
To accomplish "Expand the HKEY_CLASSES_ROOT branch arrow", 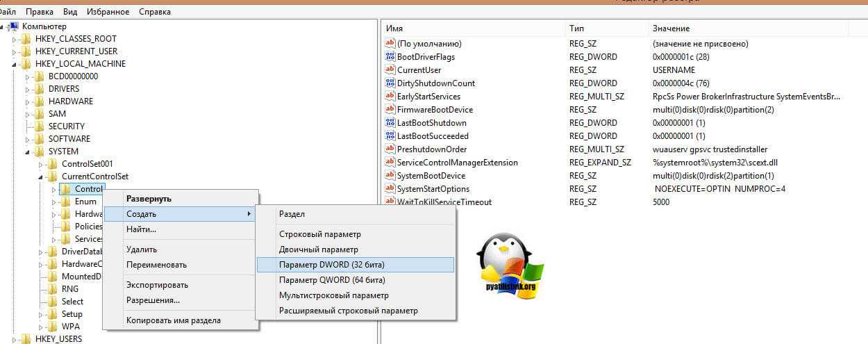I will pos(15,39).
